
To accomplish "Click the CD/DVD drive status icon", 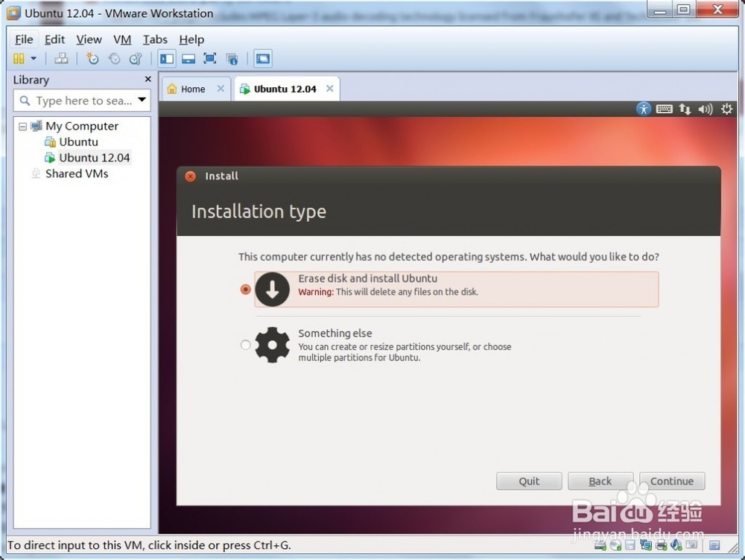I will pos(615,545).
